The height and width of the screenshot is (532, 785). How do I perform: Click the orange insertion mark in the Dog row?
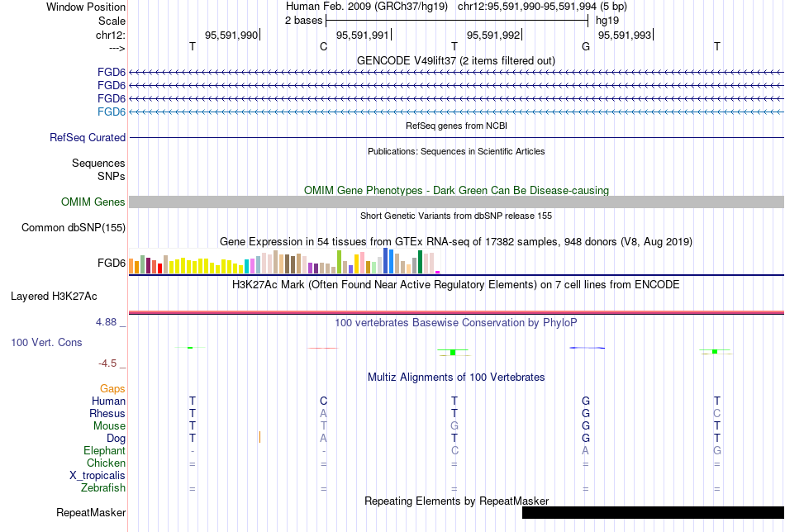pyautogui.click(x=259, y=437)
